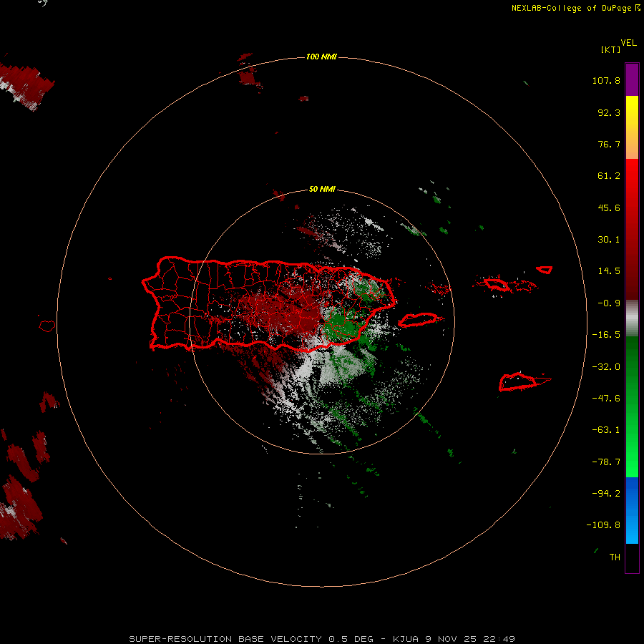Select the -47.6 legend value
This screenshot has height=644, width=644.
pyautogui.click(x=606, y=399)
